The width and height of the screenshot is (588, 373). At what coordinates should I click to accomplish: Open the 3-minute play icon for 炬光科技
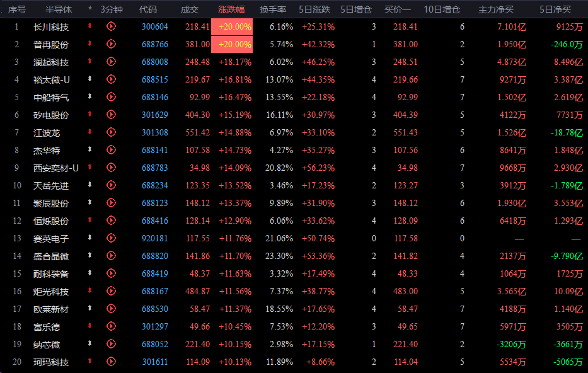(x=111, y=290)
